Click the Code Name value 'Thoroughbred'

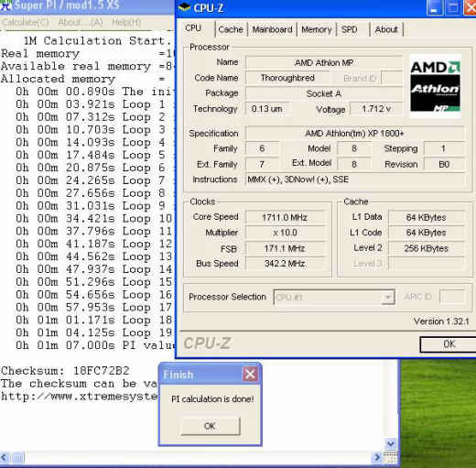[287, 78]
